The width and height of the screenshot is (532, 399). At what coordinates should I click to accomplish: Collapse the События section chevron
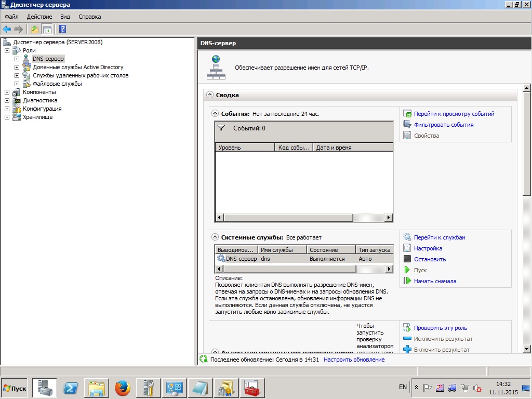point(215,113)
